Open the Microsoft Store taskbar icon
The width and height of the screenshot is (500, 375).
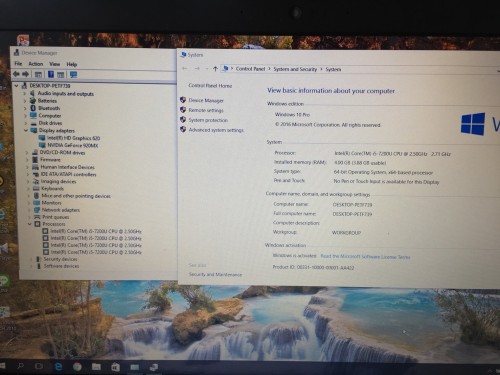(115, 367)
